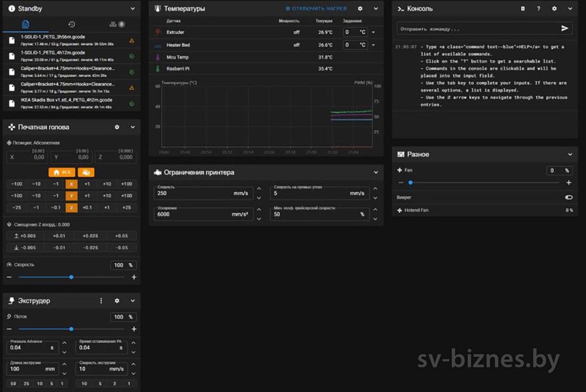Click plus icon beside Fan slider
This screenshot has height=392, width=586.
click(x=569, y=183)
